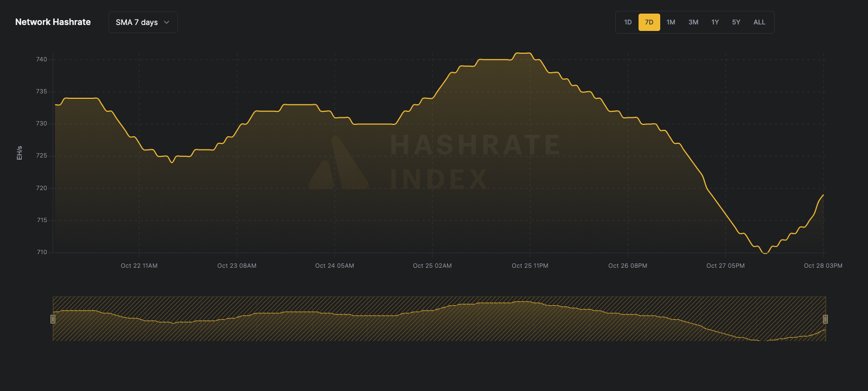Click the 740 y-axis value
The width and height of the screenshot is (868, 391).
[42, 59]
